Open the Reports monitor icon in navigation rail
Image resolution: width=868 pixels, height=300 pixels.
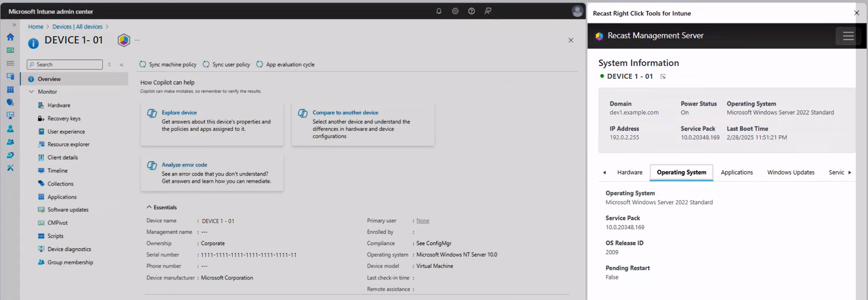[10, 116]
